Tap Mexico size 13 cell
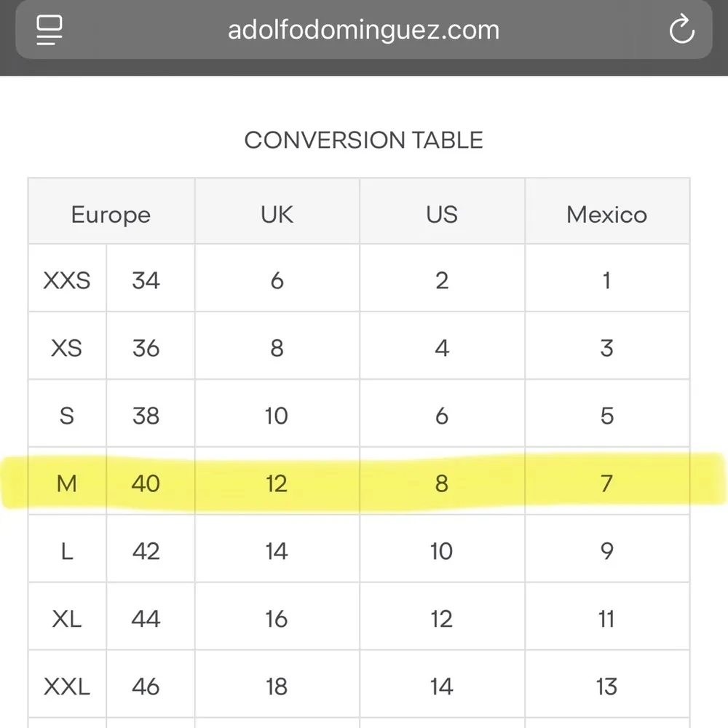The width and height of the screenshot is (728, 728). point(606,687)
